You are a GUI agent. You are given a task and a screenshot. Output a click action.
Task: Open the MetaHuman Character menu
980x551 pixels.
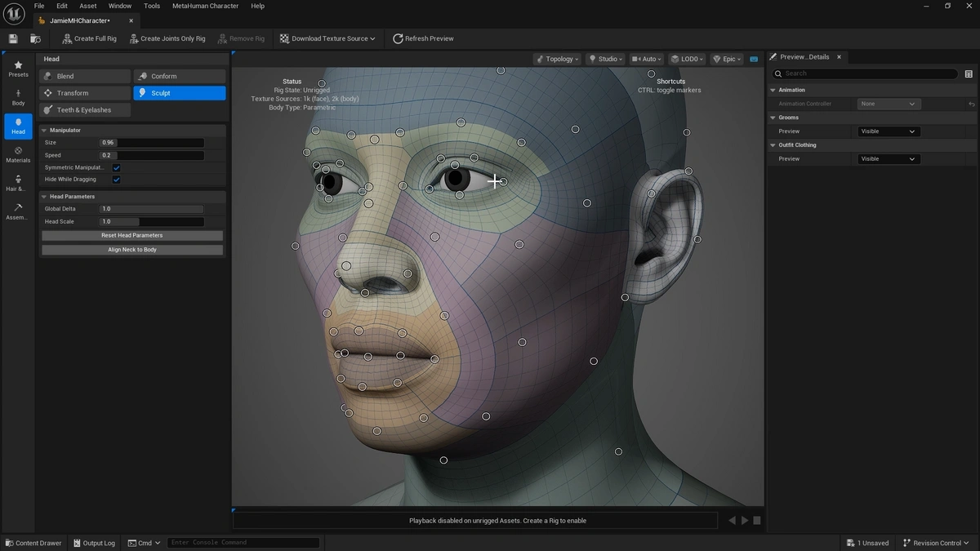click(205, 6)
